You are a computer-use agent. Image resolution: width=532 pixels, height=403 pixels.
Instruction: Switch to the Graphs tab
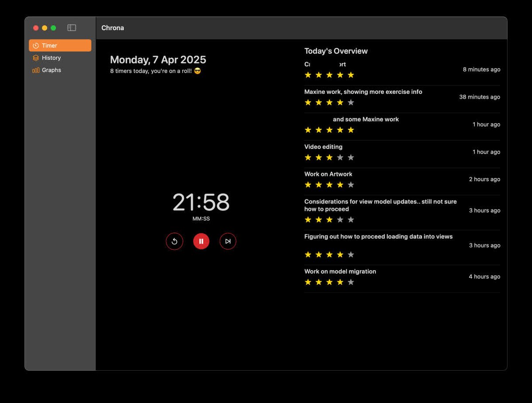click(51, 70)
